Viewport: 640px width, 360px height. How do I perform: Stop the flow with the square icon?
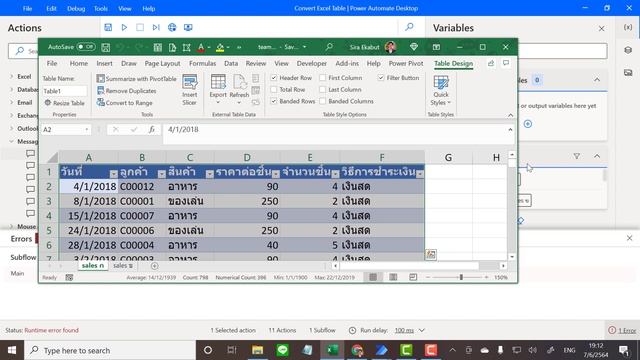click(x=140, y=27)
